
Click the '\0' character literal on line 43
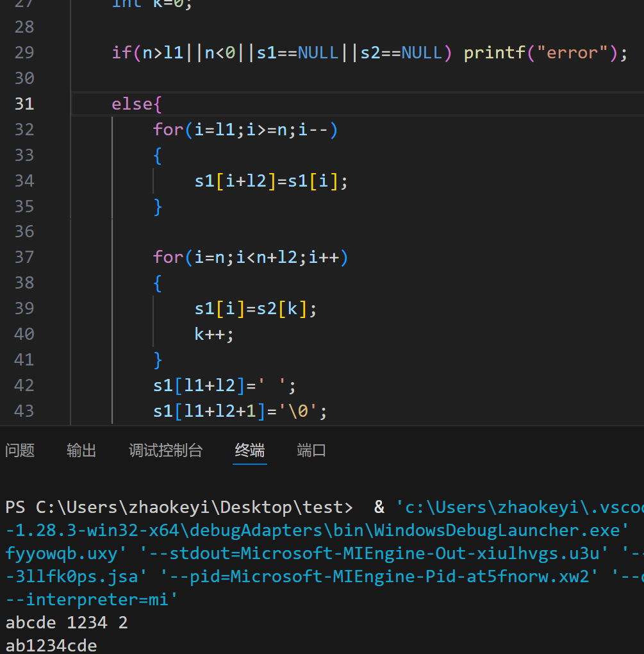coord(297,411)
